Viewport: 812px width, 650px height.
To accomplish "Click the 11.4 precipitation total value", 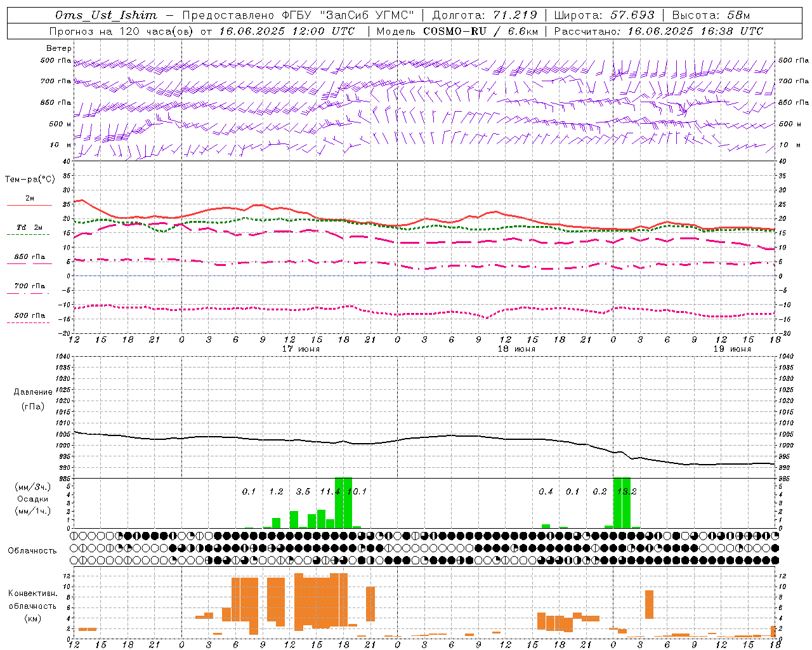I will [330, 492].
